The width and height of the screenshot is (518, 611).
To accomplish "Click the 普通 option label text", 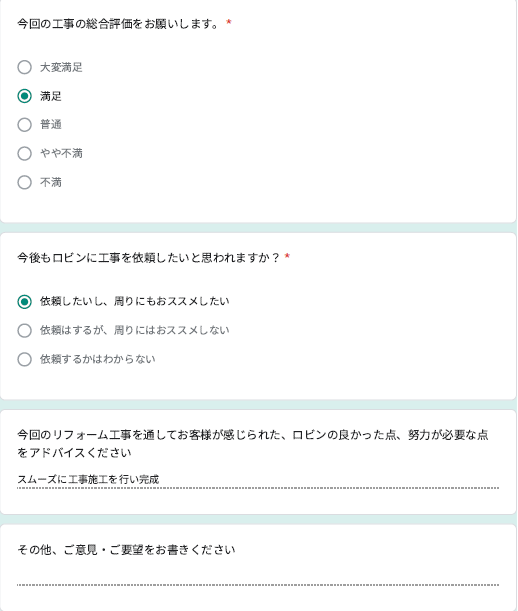I will [x=51, y=125].
